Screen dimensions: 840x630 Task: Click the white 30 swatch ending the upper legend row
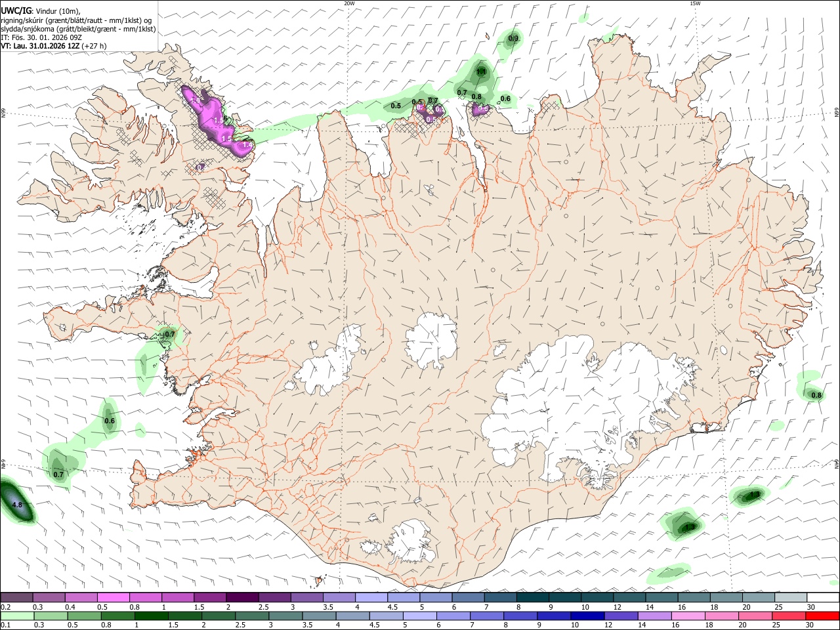click(824, 598)
